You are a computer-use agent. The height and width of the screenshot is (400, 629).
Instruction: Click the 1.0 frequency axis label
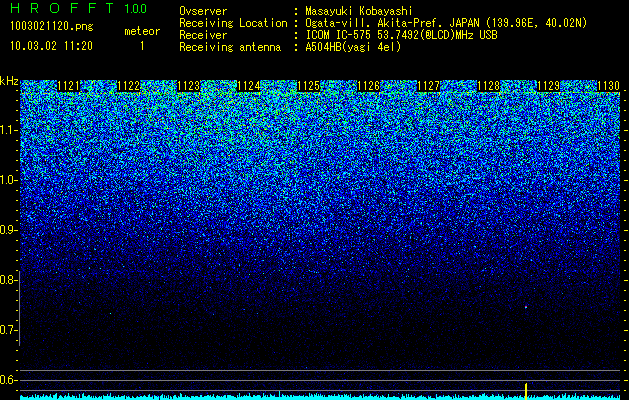tap(7, 180)
